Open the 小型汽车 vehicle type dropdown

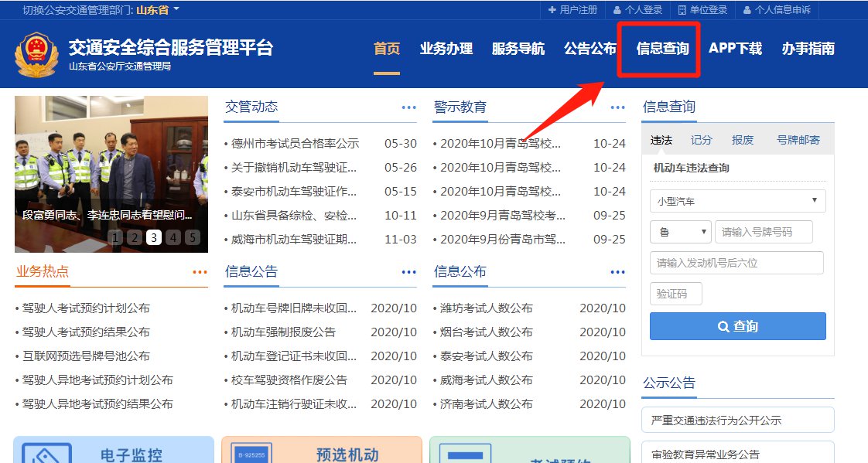click(x=737, y=201)
